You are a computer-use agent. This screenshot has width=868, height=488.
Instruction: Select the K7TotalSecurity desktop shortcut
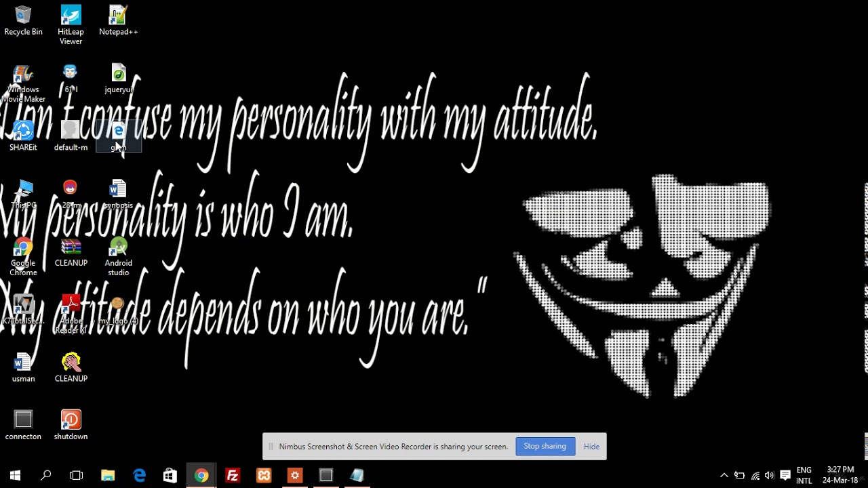(23, 310)
